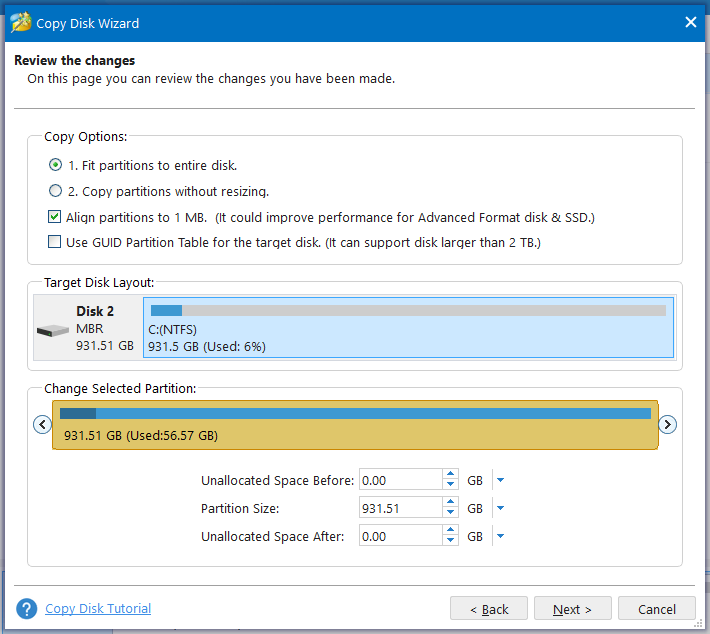Move to next partition with right arrow
This screenshot has width=710, height=634.
pos(667,424)
